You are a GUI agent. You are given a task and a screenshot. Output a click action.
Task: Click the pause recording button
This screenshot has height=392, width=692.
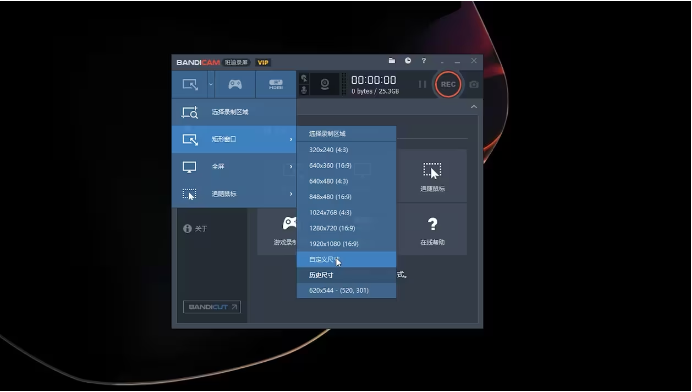(x=422, y=84)
